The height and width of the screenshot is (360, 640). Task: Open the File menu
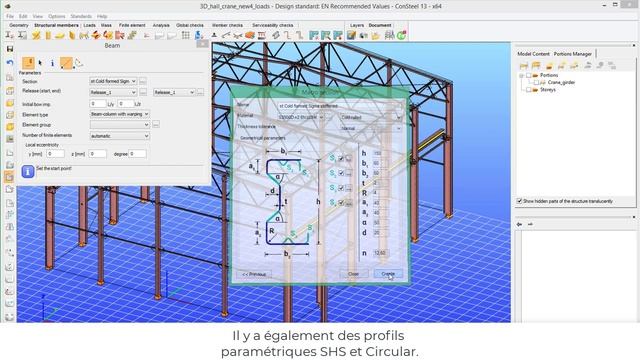(x=10, y=16)
